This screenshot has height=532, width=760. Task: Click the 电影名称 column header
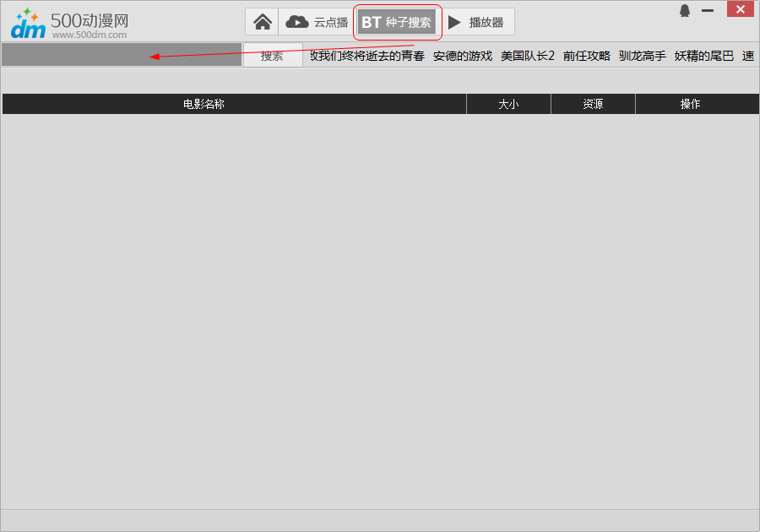234,104
